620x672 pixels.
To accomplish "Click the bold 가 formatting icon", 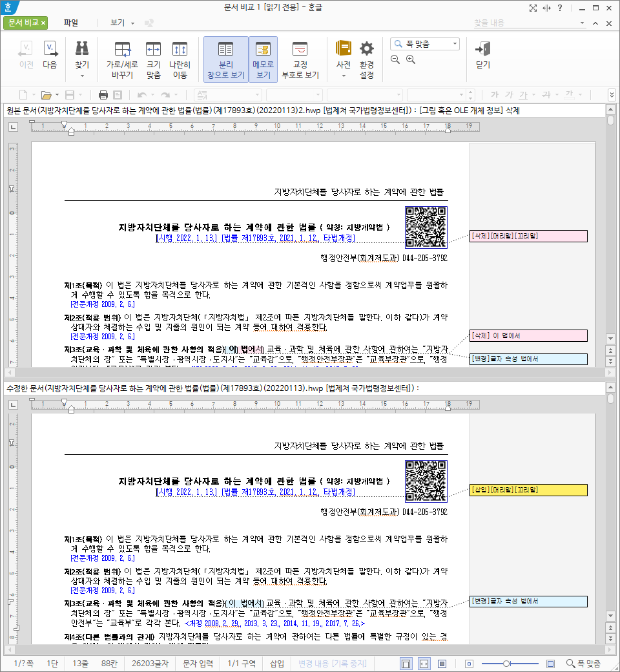I will 495,95.
